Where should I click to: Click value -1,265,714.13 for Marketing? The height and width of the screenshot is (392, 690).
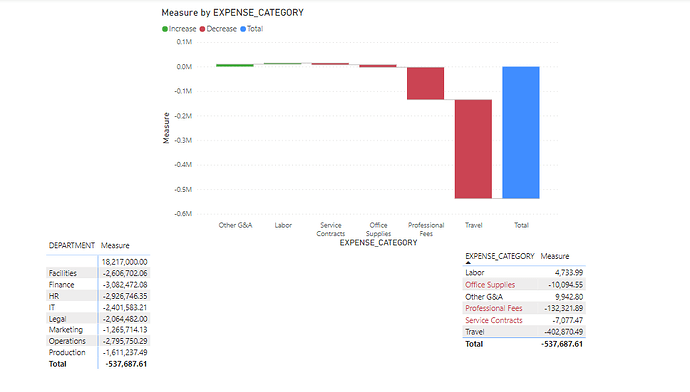(x=125, y=330)
